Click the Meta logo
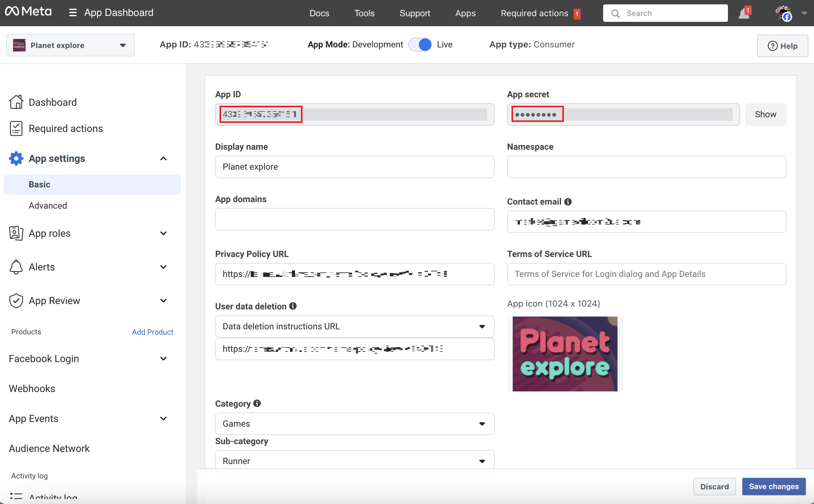The height and width of the screenshot is (504, 814). click(28, 12)
